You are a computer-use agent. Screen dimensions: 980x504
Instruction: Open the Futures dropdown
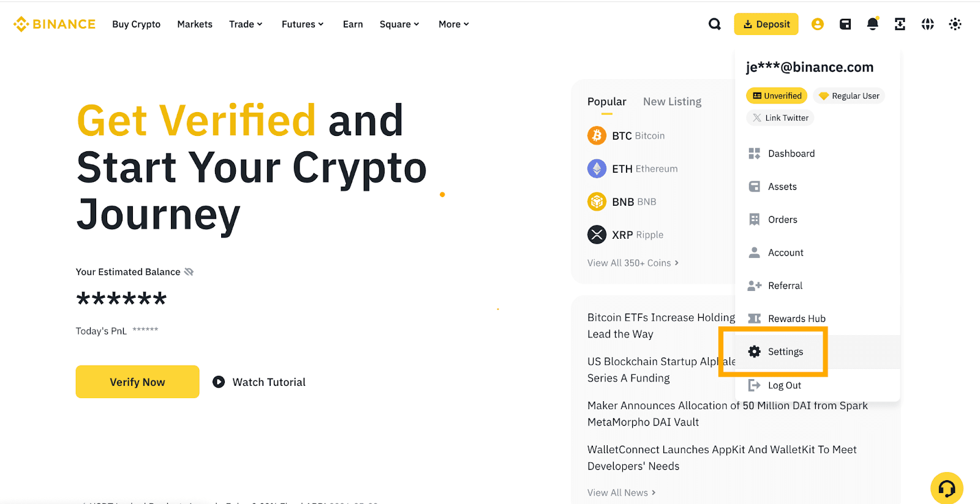(x=301, y=24)
